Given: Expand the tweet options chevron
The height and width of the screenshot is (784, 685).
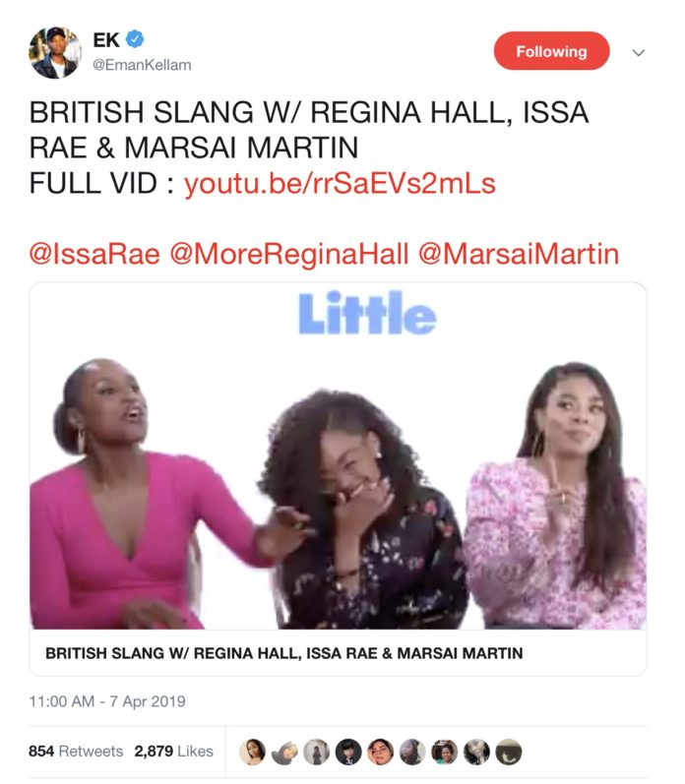Looking at the screenshot, I should pos(639,52).
